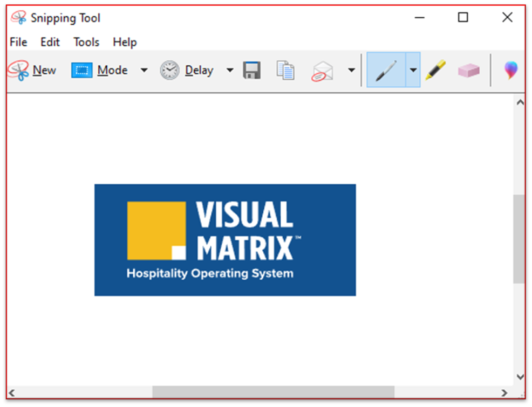Open the Send Snip dropdown arrow
Viewport: 532px width, 407px height.
point(352,70)
